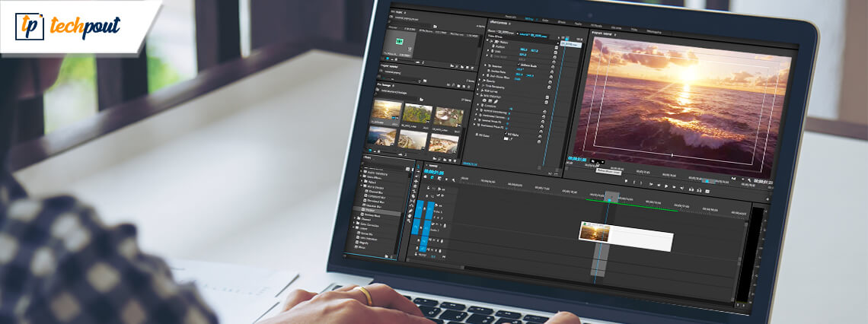The width and height of the screenshot is (868, 324).
Task: Select the Effect Controls panel tab
Action: 499,22
